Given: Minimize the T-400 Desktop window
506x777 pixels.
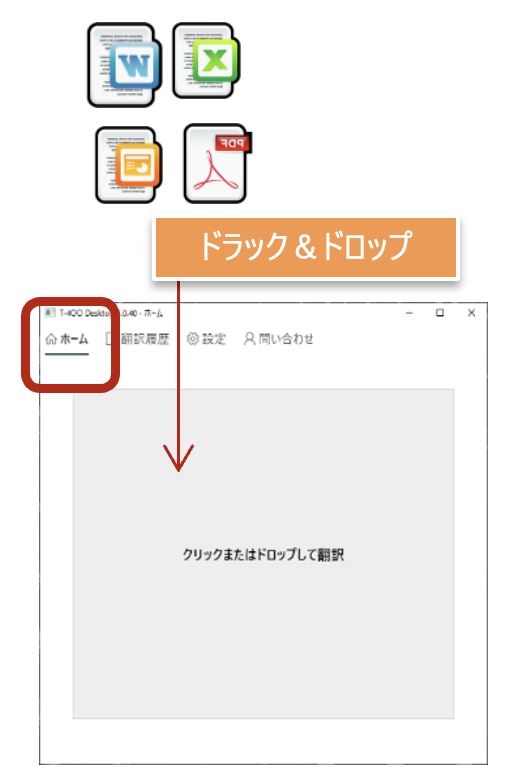Looking at the screenshot, I should pyautogui.click(x=409, y=313).
